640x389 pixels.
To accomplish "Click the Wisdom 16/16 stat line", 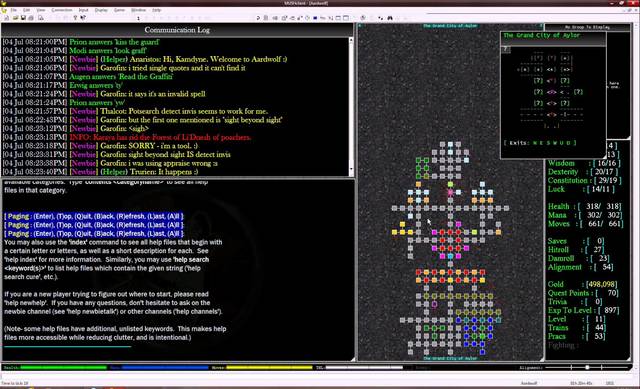I will [x=584, y=163].
